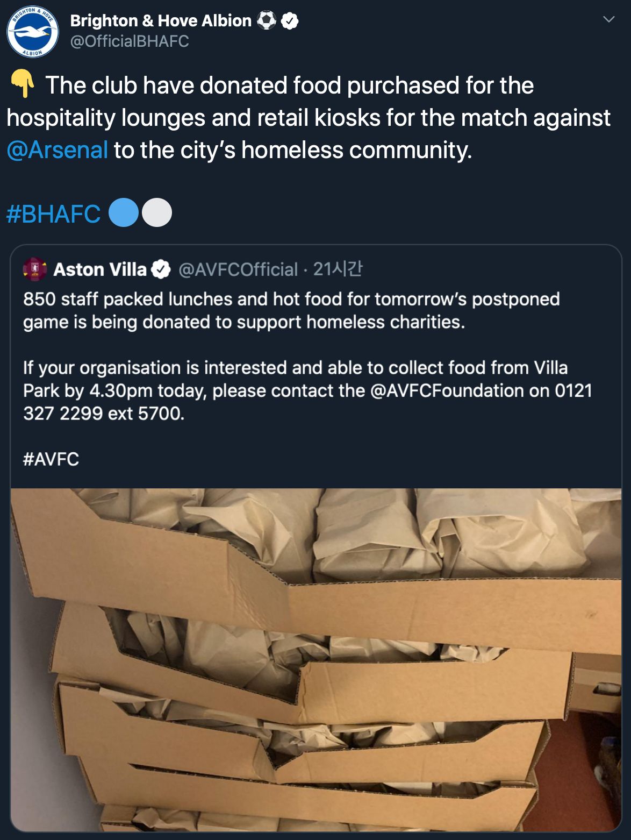The width and height of the screenshot is (631, 840).
Task: Open the @OfficialBHAFC handle
Action: pos(130,41)
